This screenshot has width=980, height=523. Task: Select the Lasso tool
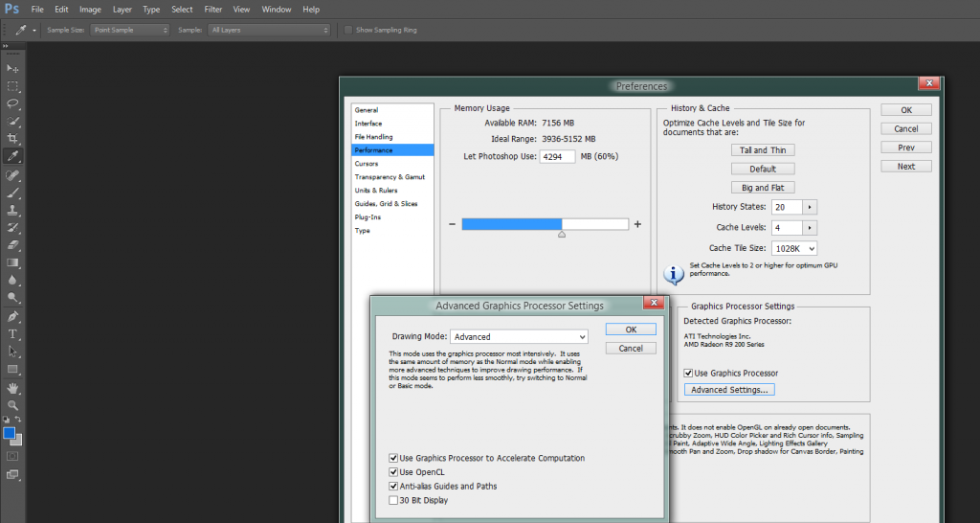[x=12, y=103]
